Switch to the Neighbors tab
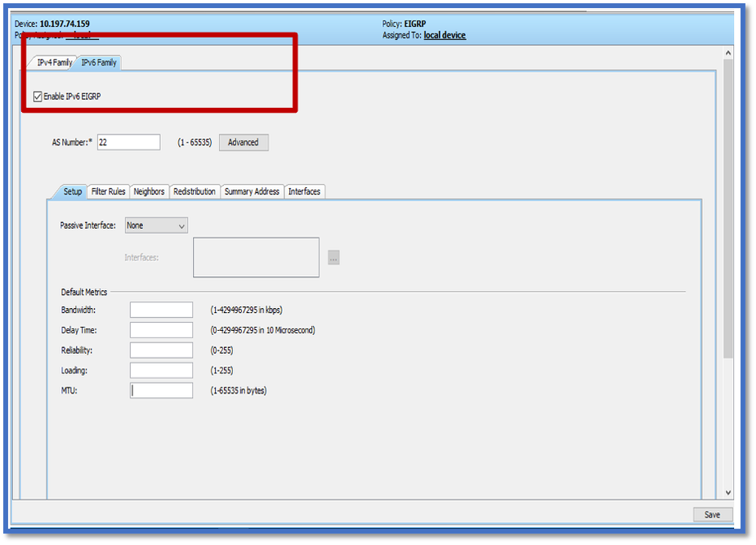 coord(149,192)
